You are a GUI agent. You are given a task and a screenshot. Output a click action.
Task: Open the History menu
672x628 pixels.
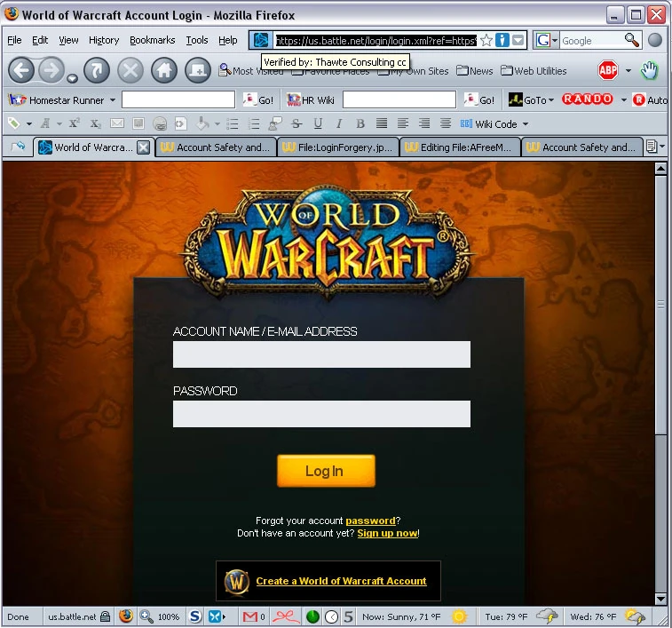pos(104,40)
